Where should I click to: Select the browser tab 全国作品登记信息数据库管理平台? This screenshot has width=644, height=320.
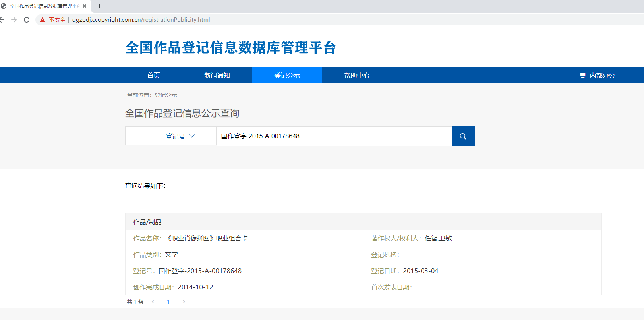(44, 6)
